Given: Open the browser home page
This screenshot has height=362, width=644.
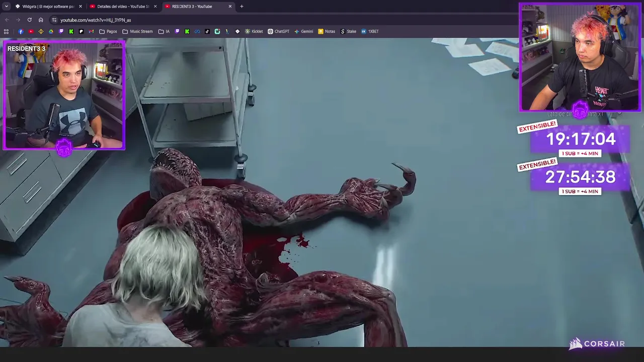Looking at the screenshot, I should (41, 20).
